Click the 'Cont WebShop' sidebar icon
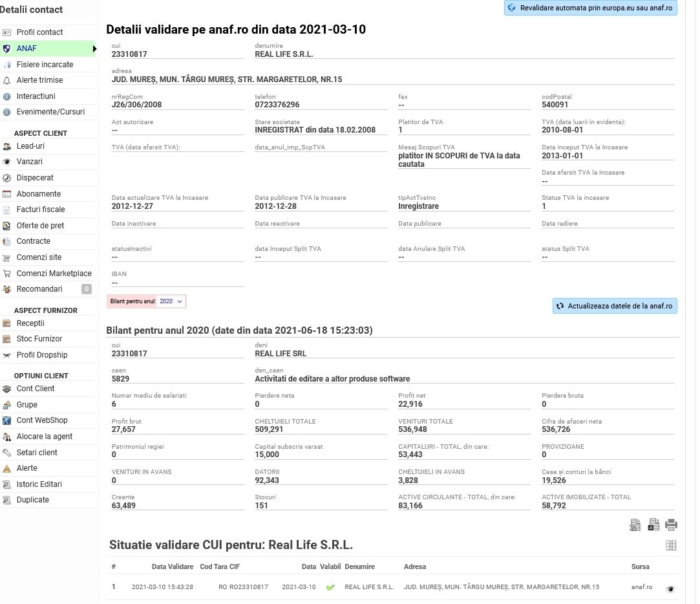This screenshot has height=604, width=700. [7, 420]
